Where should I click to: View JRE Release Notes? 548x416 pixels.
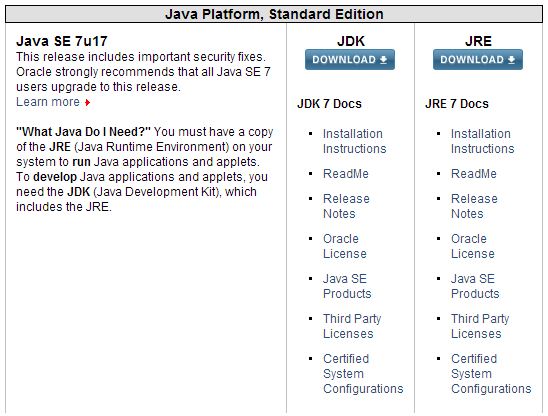coord(474,206)
